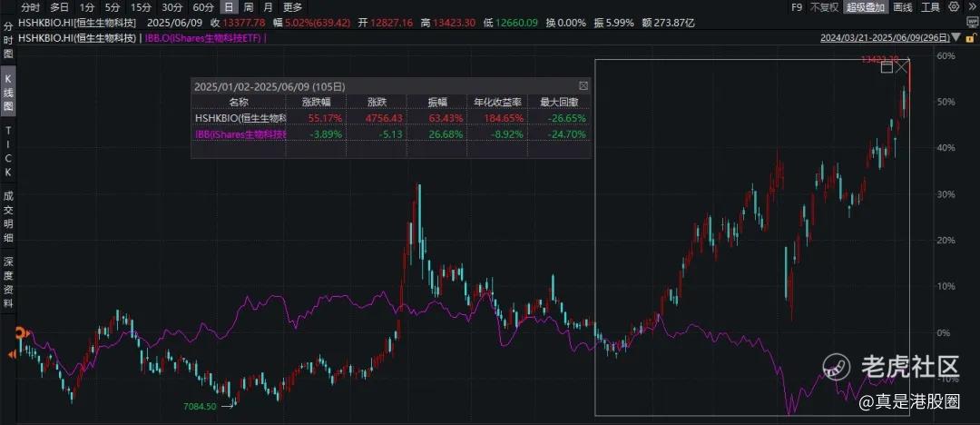Click the 年化收益率 column header

(x=497, y=102)
